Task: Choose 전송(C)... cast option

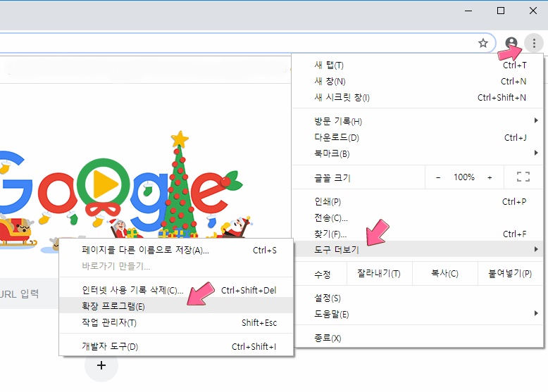Action: click(x=418, y=217)
